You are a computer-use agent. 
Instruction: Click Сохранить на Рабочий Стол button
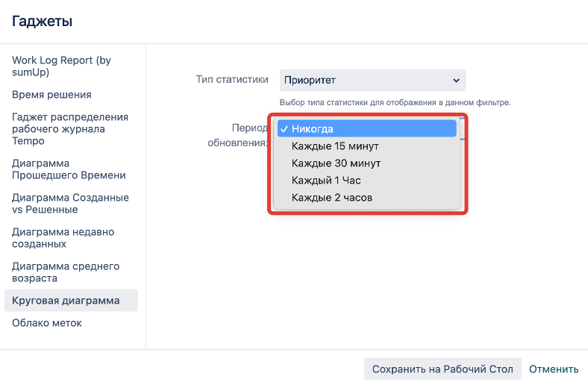click(442, 369)
